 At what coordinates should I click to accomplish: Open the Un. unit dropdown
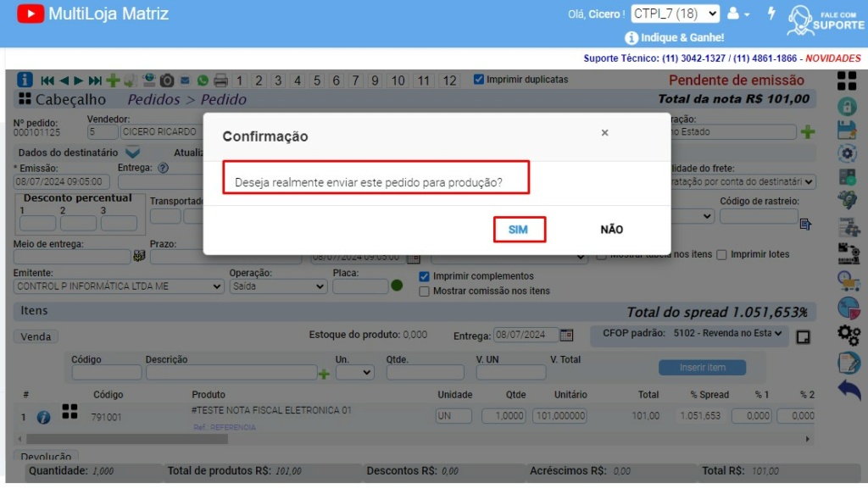[355, 372]
